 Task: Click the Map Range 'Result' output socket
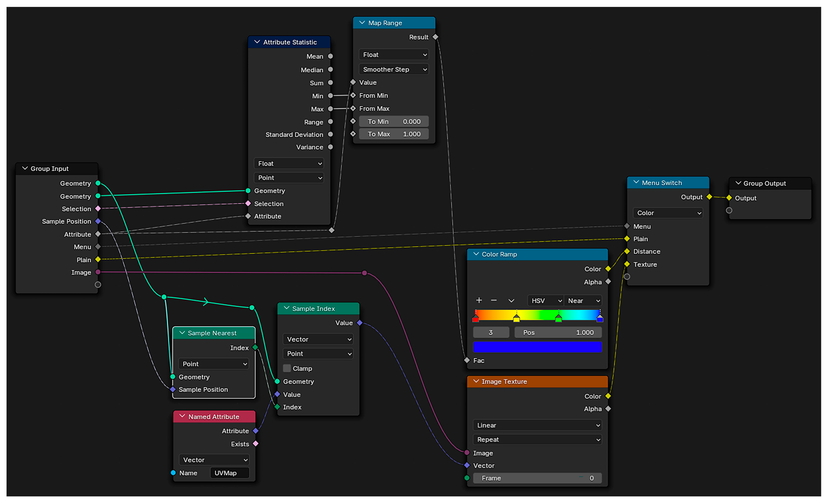(436, 37)
